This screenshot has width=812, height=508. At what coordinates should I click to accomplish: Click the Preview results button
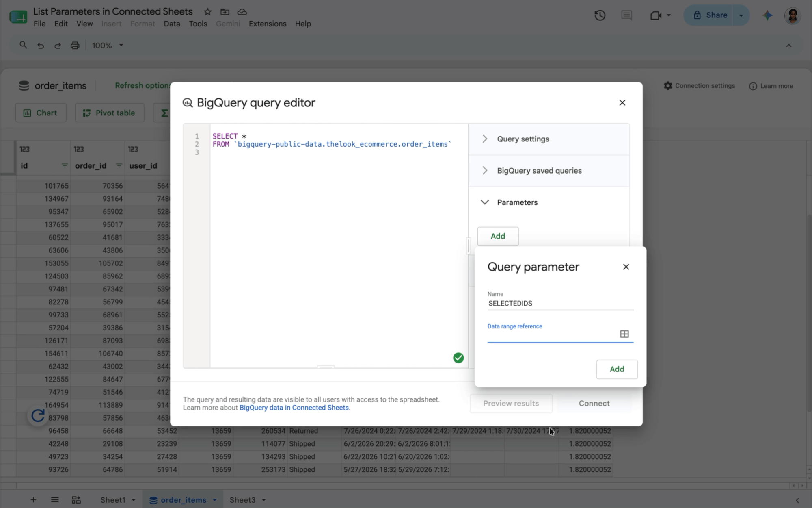[x=511, y=403]
